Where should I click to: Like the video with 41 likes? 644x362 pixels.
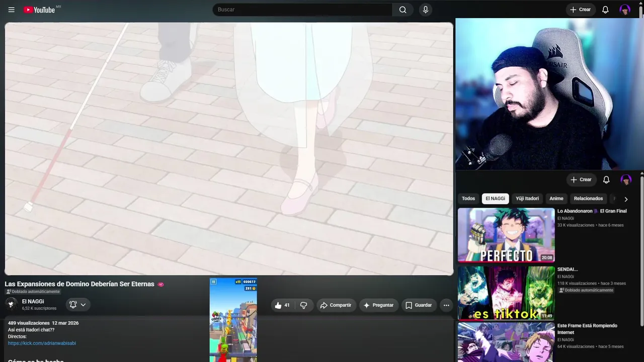pos(282,305)
